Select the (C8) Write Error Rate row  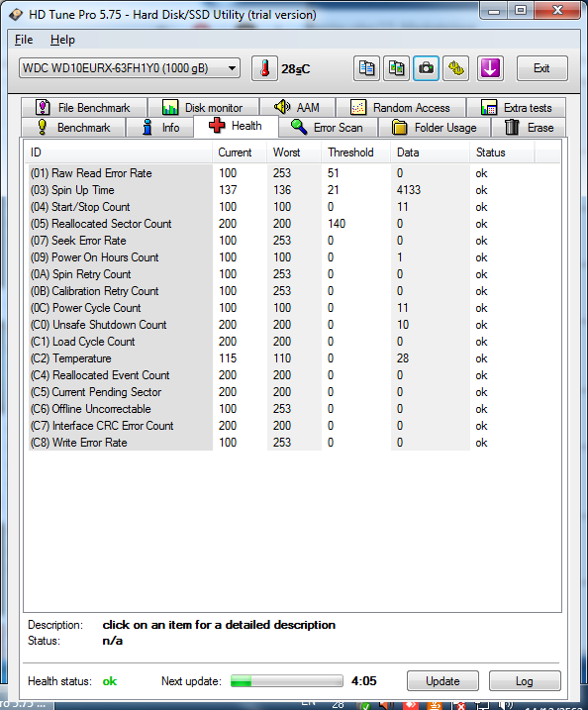coord(294,443)
